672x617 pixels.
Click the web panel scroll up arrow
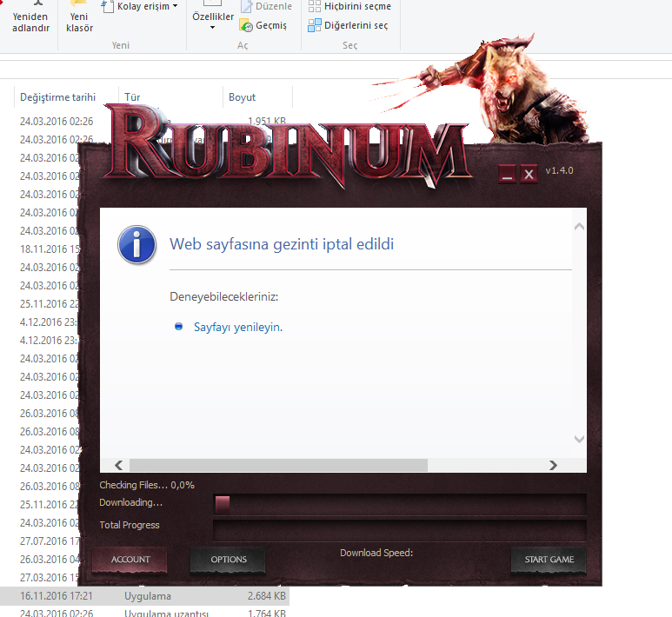click(x=579, y=226)
